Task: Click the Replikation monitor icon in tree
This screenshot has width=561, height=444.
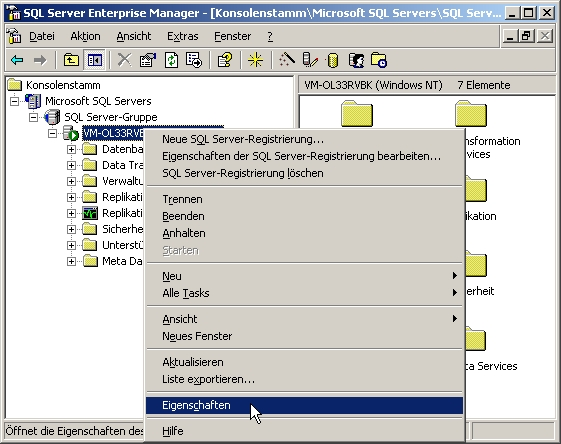Action: 89,213
